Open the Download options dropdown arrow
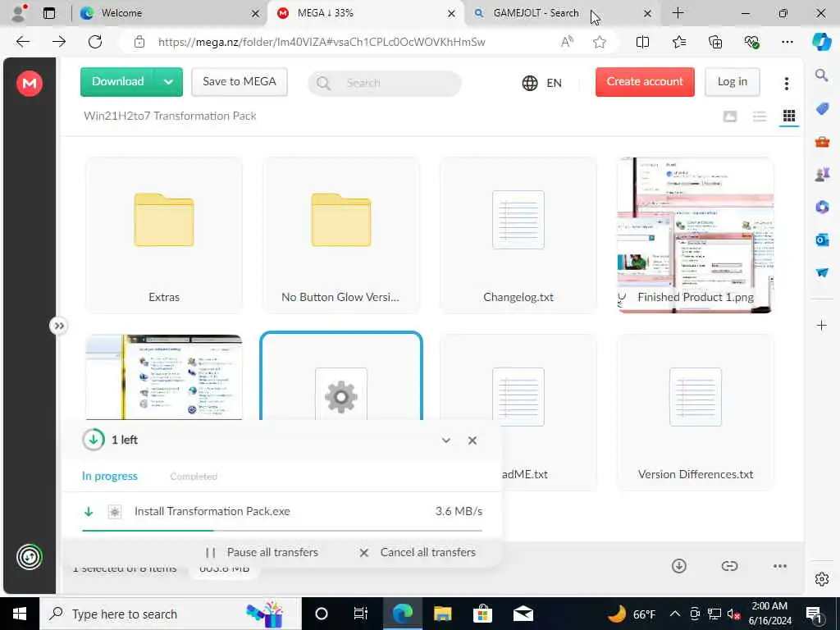The image size is (840, 630). (x=168, y=82)
